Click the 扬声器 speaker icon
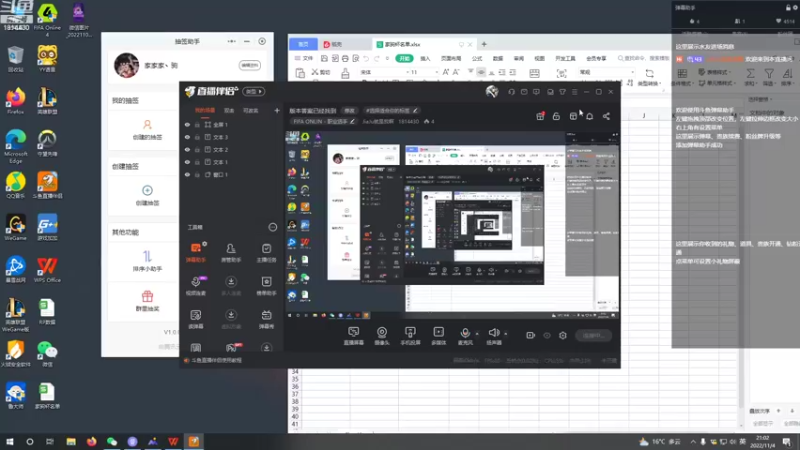The image size is (800, 450). click(x=493, y=334)
